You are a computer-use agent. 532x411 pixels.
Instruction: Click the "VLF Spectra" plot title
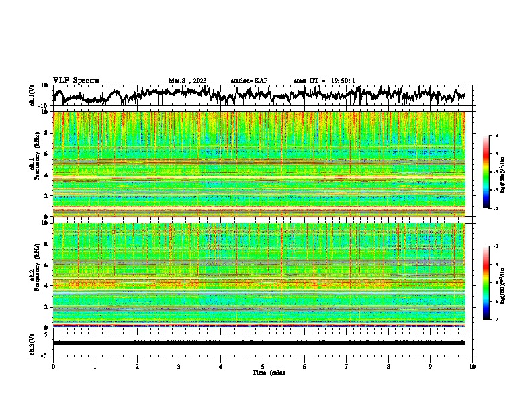76,81
